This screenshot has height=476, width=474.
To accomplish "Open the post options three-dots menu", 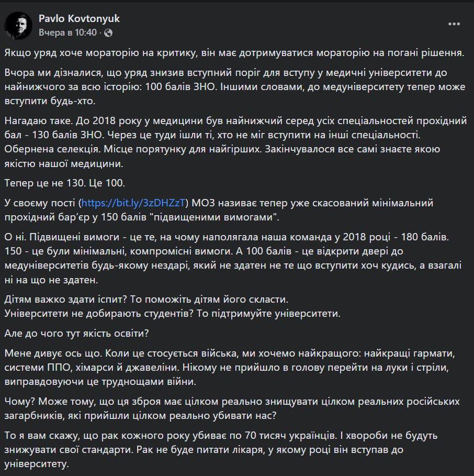I will tap(455, 25).
